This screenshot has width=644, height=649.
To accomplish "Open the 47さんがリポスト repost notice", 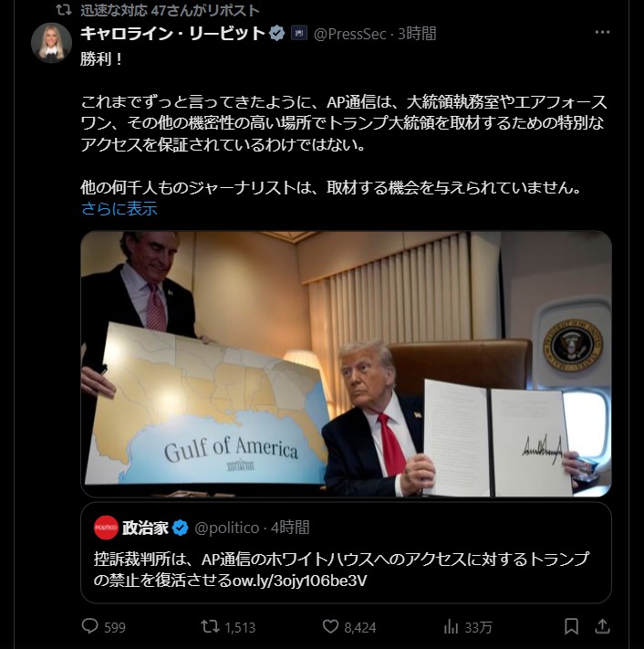I will pos(170,10).
